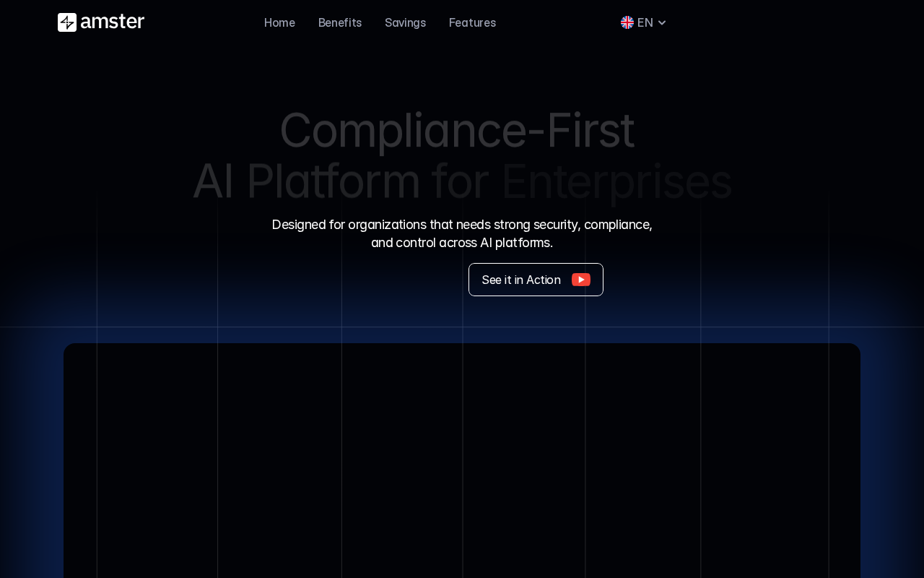Click the word Platform in the headline
The image size is (924, 578).
[333, 181]
